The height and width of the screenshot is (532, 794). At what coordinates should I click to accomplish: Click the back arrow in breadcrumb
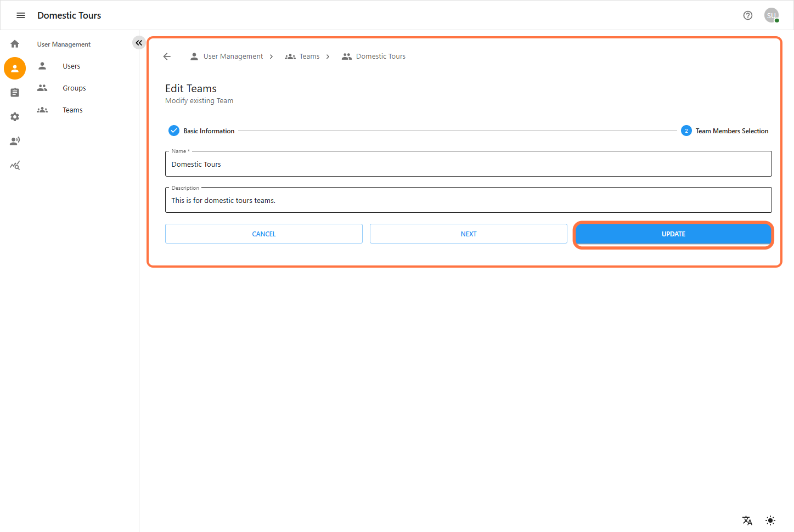point(167,56)
